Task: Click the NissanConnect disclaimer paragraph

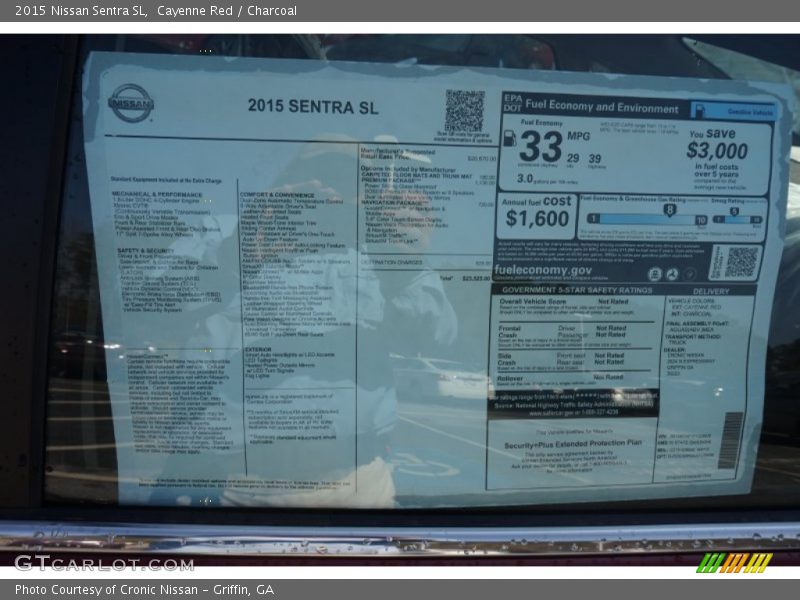Action: 180,404
